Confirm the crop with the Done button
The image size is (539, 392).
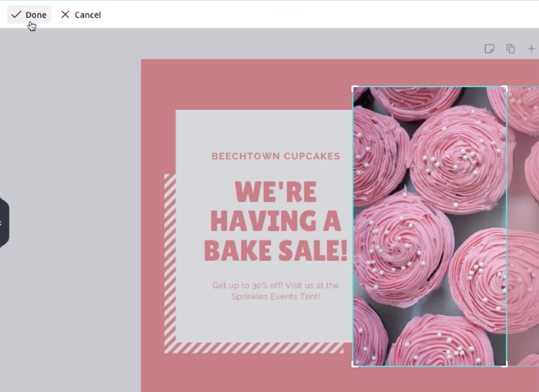tap(29, 15)
